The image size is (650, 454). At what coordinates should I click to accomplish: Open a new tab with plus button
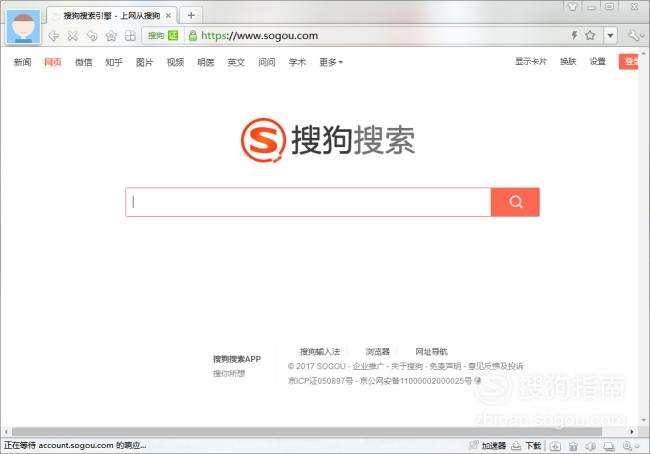(x=191, y=16)
